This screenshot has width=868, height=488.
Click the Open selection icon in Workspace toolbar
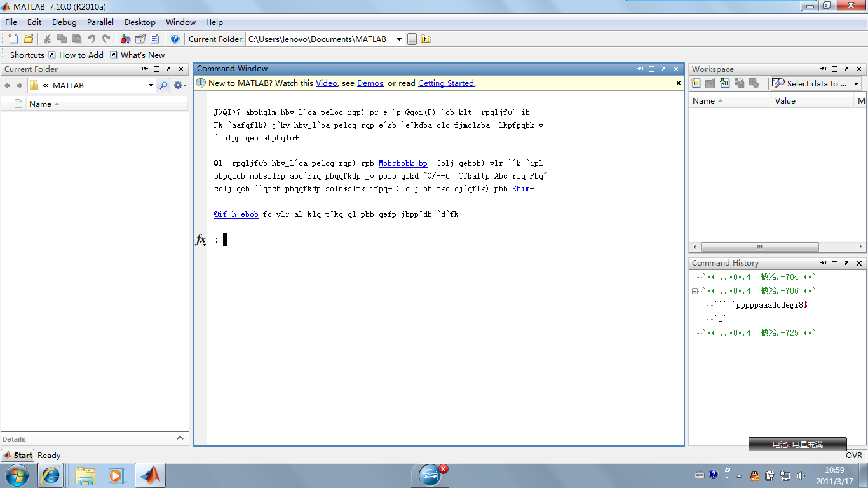[710, 83]
